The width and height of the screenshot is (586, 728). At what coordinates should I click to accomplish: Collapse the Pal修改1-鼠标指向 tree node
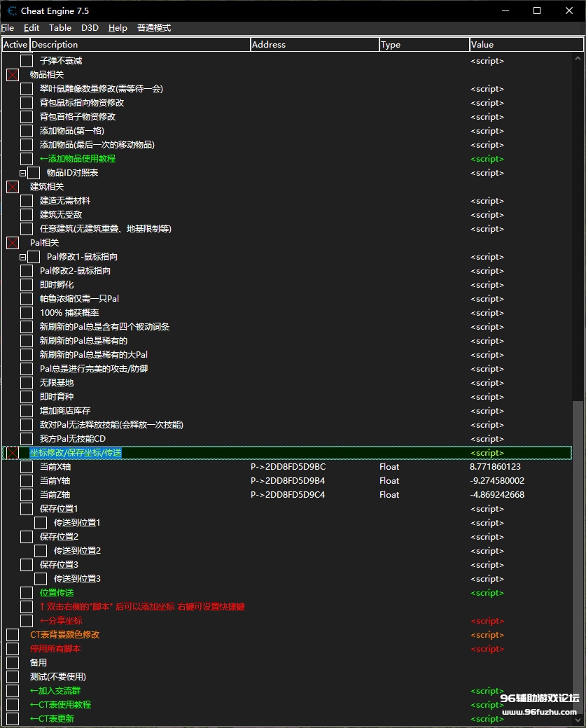[22, 257]
